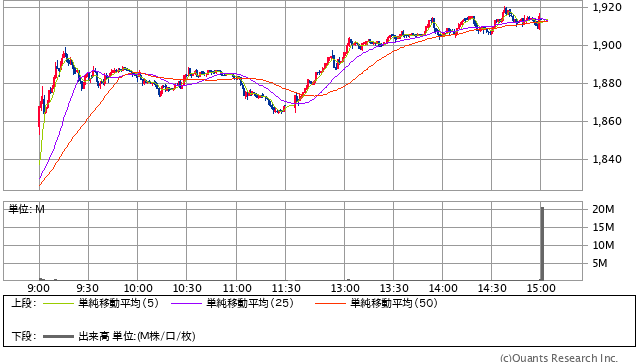Click the 9:30 time axis label
638x362 pixels.
tap(88, 288)
